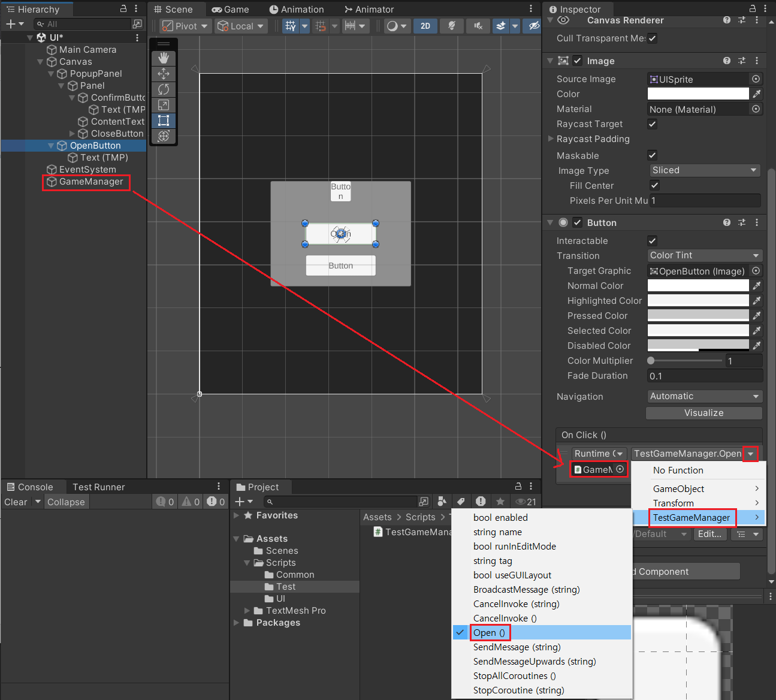Viewport: 776px width, 700px height.
Task: Click the Visualize button
Action: pyautogui.click(x=704, y=413)
